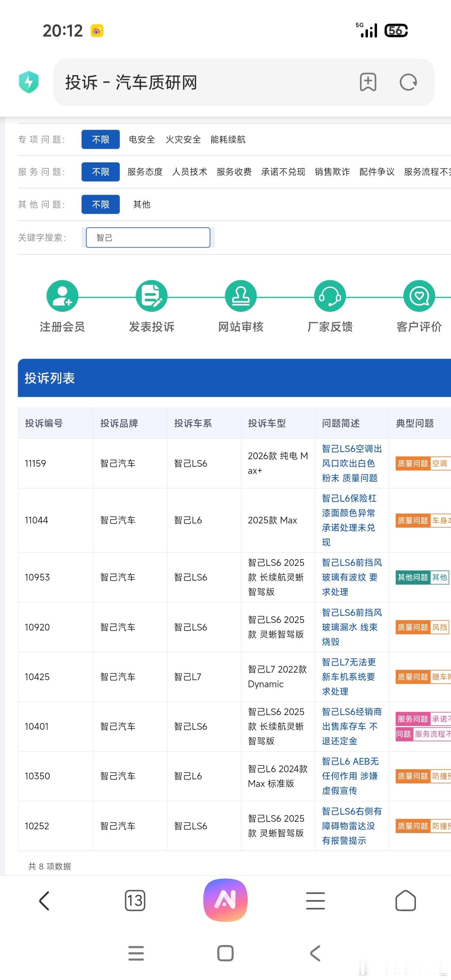Launch the AI assistant center button
Screen dimensions: 451x980
(x=225, y=900)
